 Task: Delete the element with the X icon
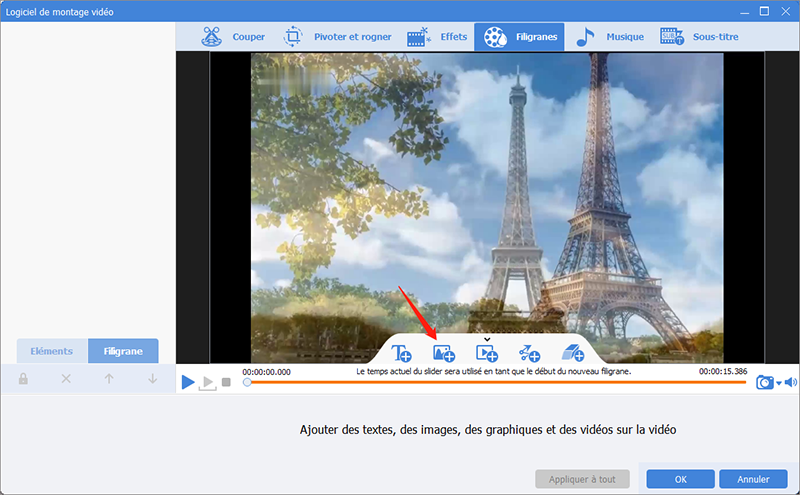(x=66, y=379)
